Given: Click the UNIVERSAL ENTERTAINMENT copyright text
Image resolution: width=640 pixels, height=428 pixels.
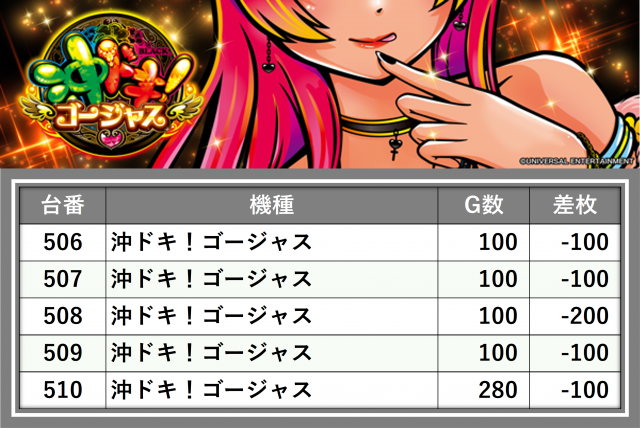Looking at the screenshot, I should click(x=576, y=161).
